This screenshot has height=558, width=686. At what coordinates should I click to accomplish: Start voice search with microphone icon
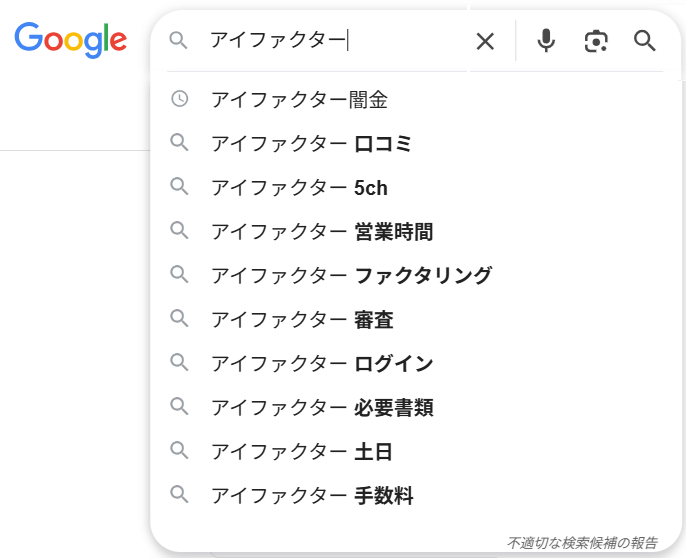tap(546, 41)
